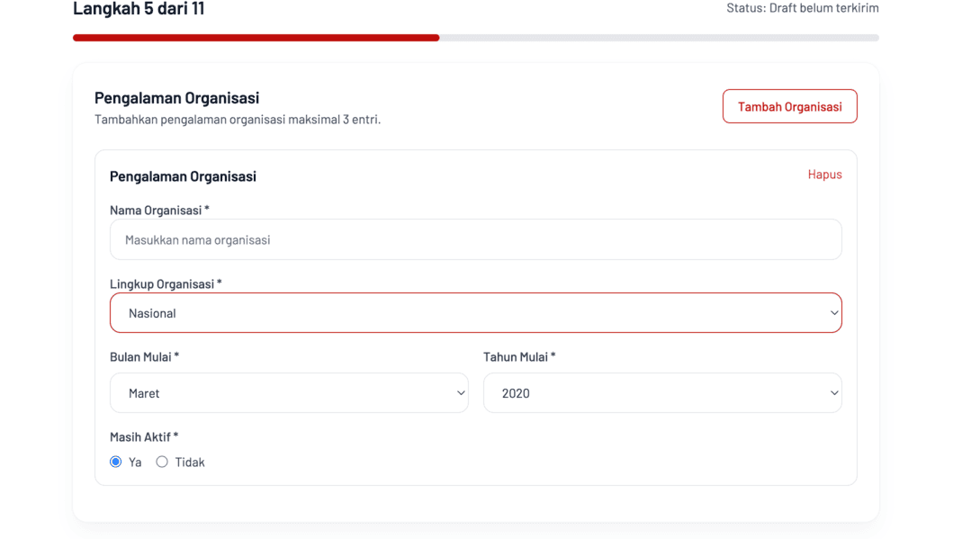
Task: Click the red filled part of progress bar
Action: point(256,38)
